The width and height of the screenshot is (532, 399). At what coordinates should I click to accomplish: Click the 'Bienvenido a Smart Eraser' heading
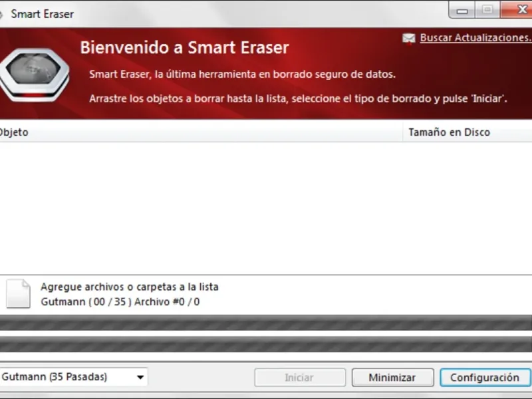pyautogui.click(x=184, y=47)
